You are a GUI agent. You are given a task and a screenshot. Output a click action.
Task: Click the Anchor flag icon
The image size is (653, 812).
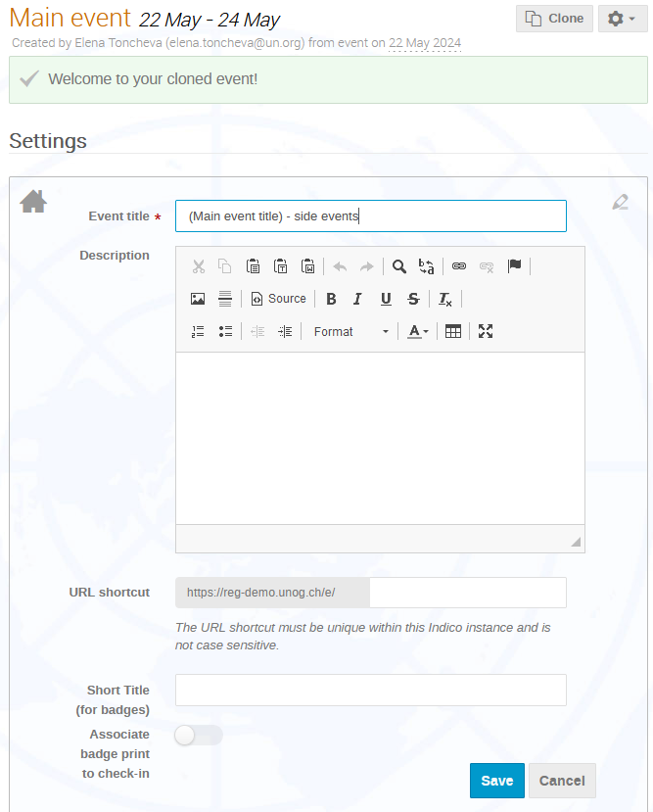pyautogui.click(x=514, y=266)
